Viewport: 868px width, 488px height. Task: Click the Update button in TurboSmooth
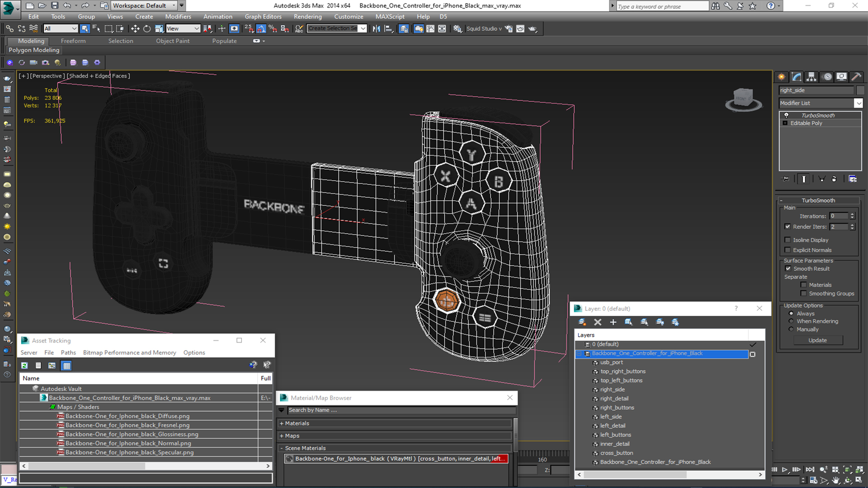point(817,340)
